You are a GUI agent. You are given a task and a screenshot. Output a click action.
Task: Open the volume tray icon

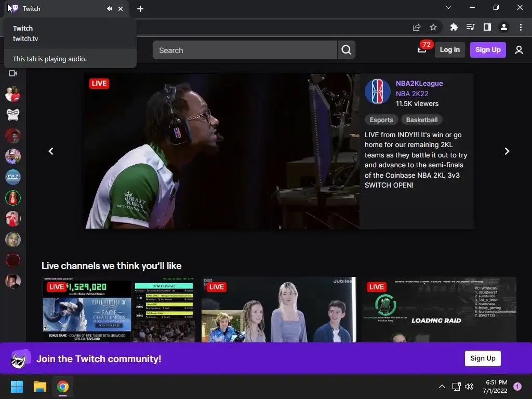[x=469, y=387]
